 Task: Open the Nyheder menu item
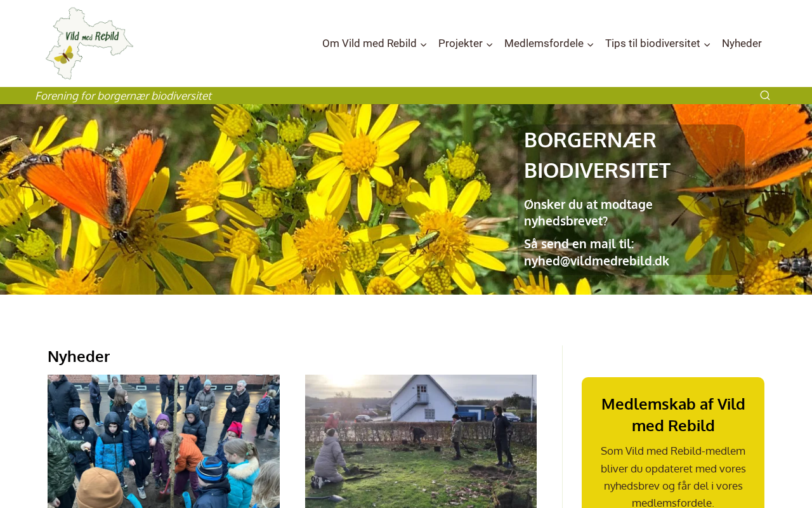[x=742, y=43]
